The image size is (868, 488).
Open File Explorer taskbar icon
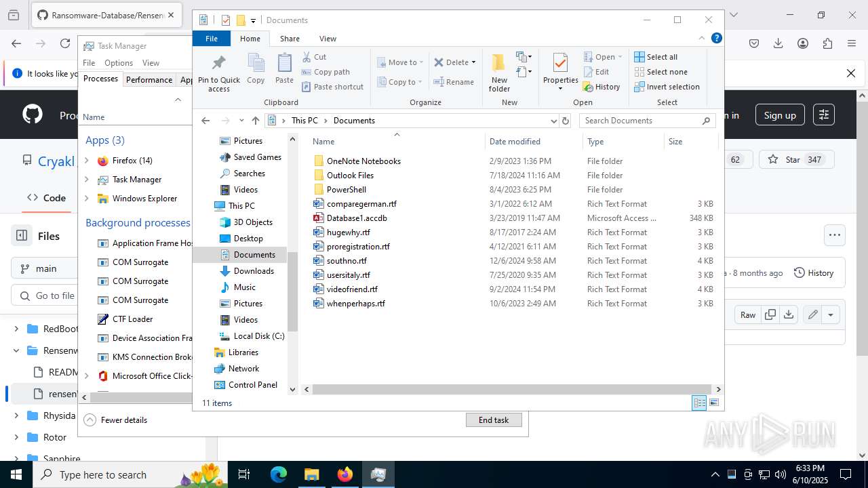(x=311, y=474)
